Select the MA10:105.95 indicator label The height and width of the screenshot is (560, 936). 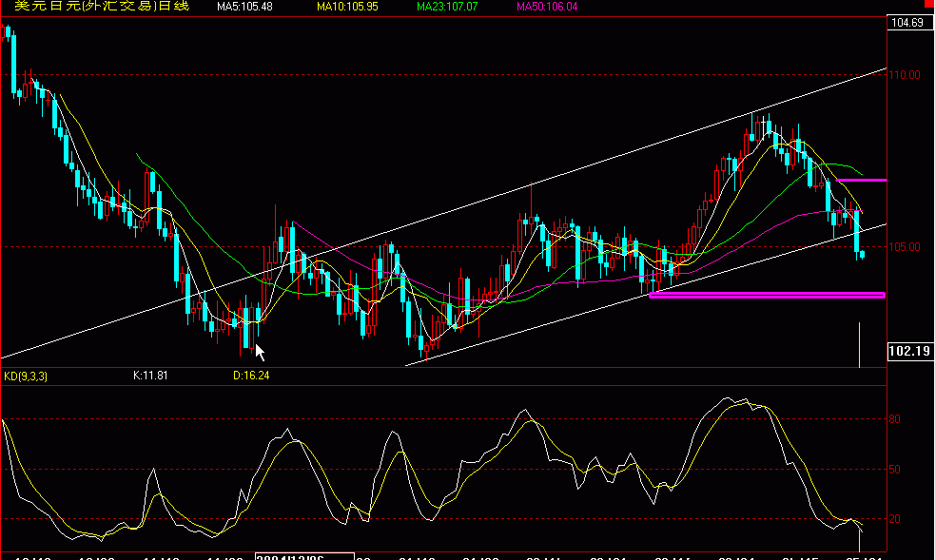point(347,7)
